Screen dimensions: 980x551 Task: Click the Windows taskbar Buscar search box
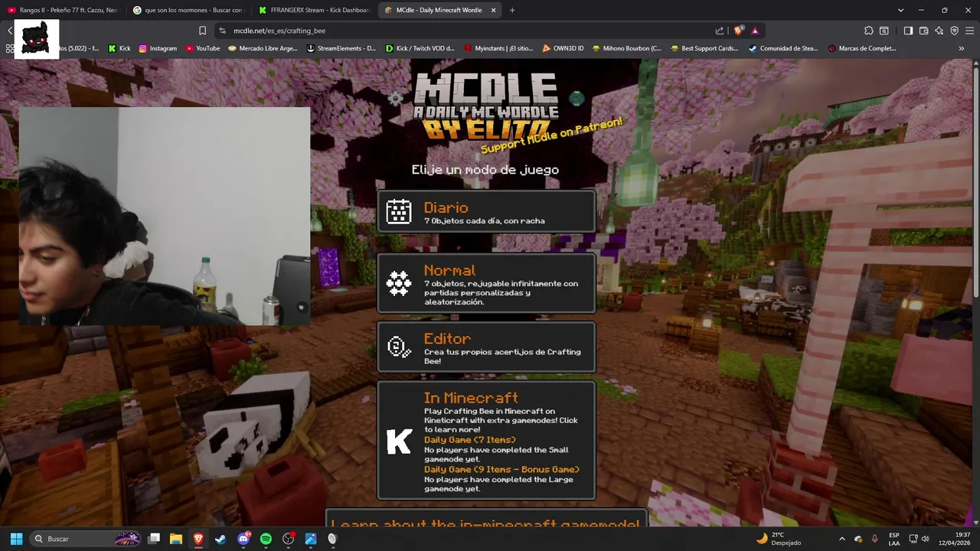click(85, 539)
